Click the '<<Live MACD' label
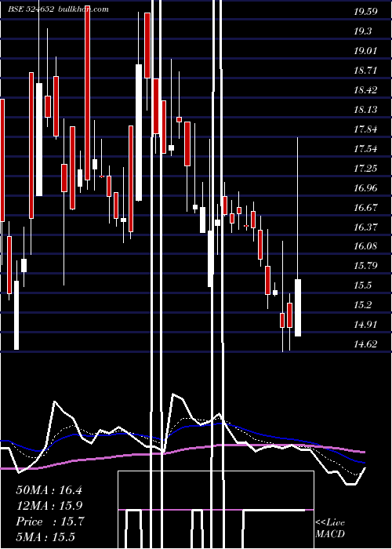The image size is (392, 549). click(x=330, y=529)
